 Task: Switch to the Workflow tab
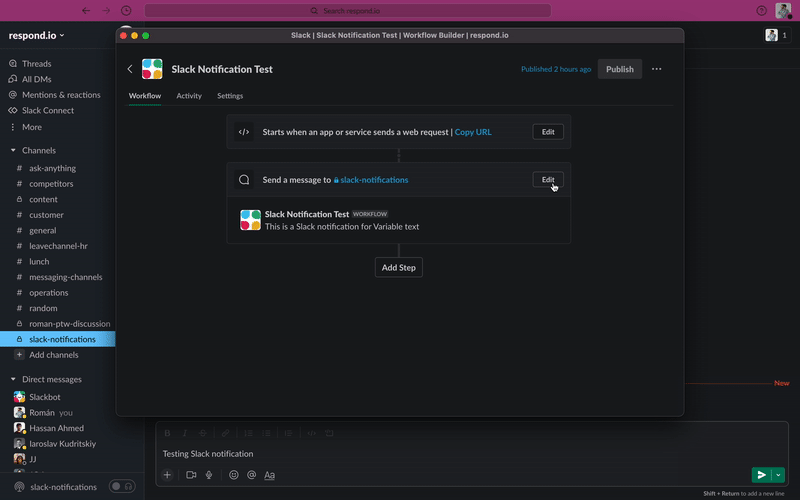click(145, 96)
